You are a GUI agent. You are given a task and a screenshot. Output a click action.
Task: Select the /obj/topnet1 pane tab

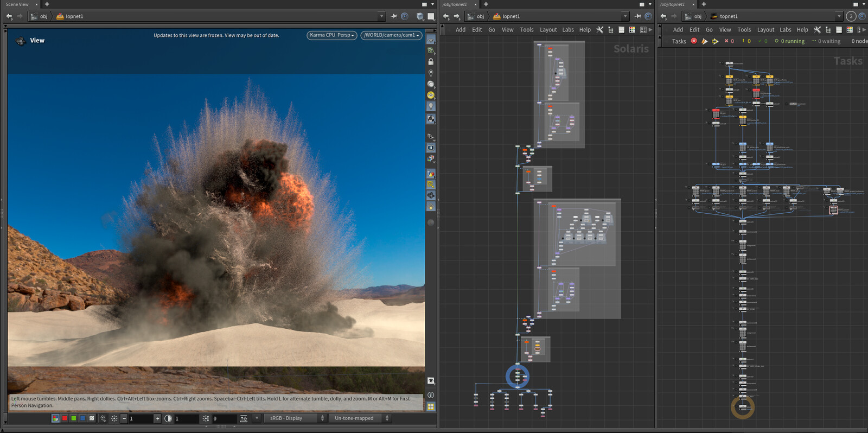pyautogui.click(x=672, y=4)
